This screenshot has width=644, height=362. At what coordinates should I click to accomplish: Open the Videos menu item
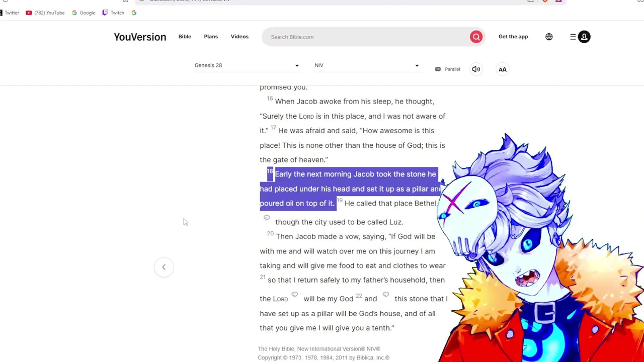click(239, 37)
